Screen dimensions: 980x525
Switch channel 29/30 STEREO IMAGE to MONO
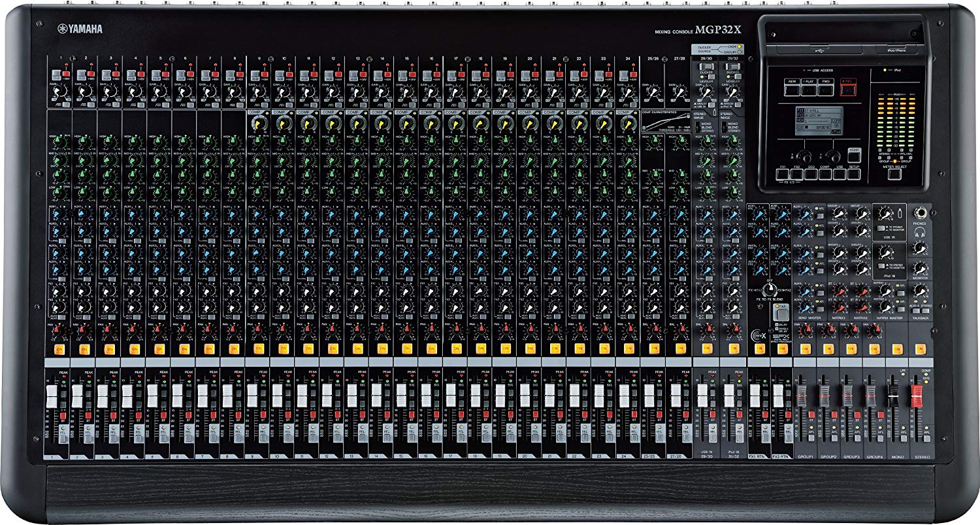coord(698,124)
